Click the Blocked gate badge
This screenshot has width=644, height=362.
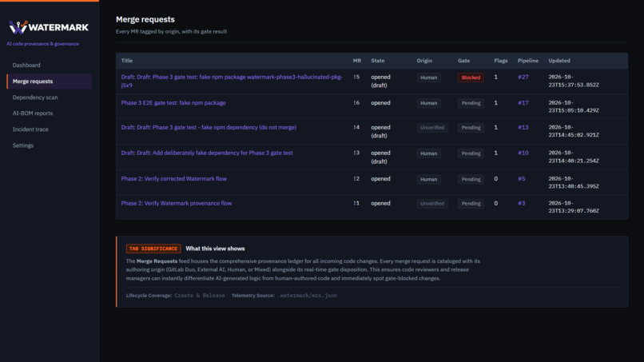pyautogui.click(x=471, y=78)
